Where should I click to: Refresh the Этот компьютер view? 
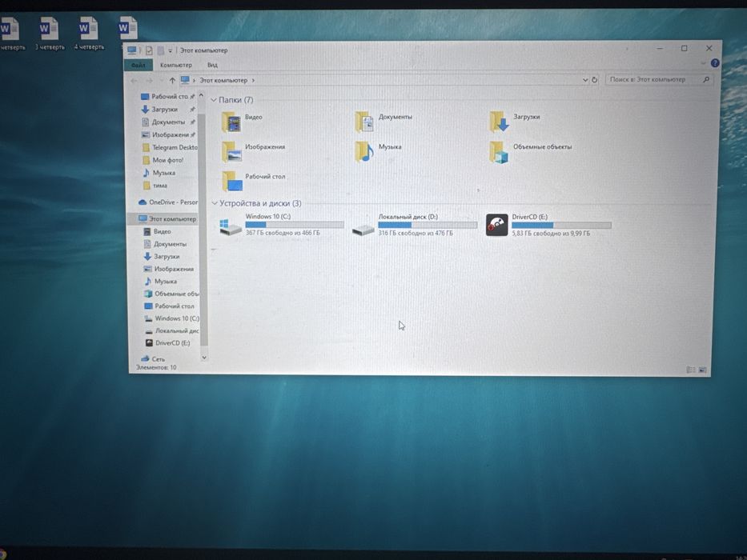click(594, 79)
